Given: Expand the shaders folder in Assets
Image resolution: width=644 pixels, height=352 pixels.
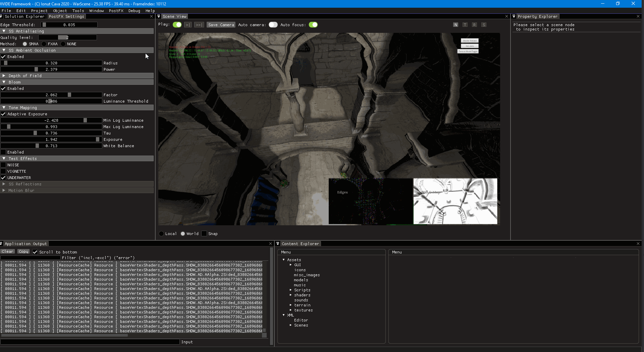Looking at the screenshot, I should pyautogui.click(x=291, y=295).
